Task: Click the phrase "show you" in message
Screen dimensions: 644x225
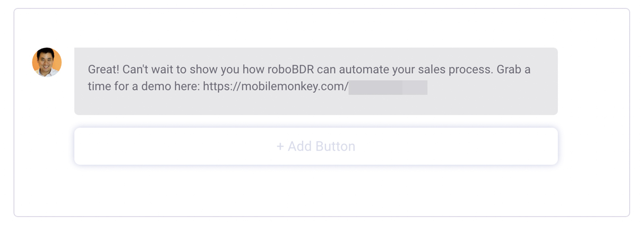Action: (215, 70)
